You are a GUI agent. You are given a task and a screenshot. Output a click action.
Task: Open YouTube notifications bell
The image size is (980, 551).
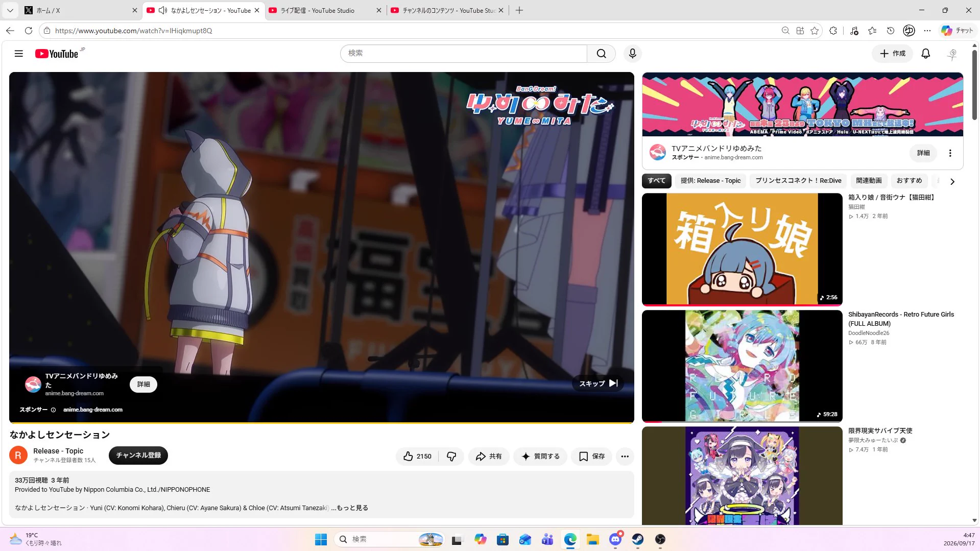point(925,54)
